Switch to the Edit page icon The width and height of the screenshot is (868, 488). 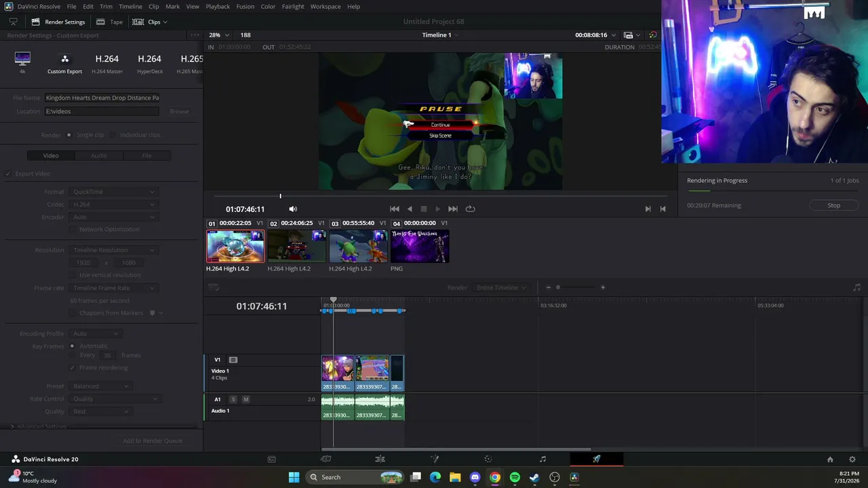(380, 460)
